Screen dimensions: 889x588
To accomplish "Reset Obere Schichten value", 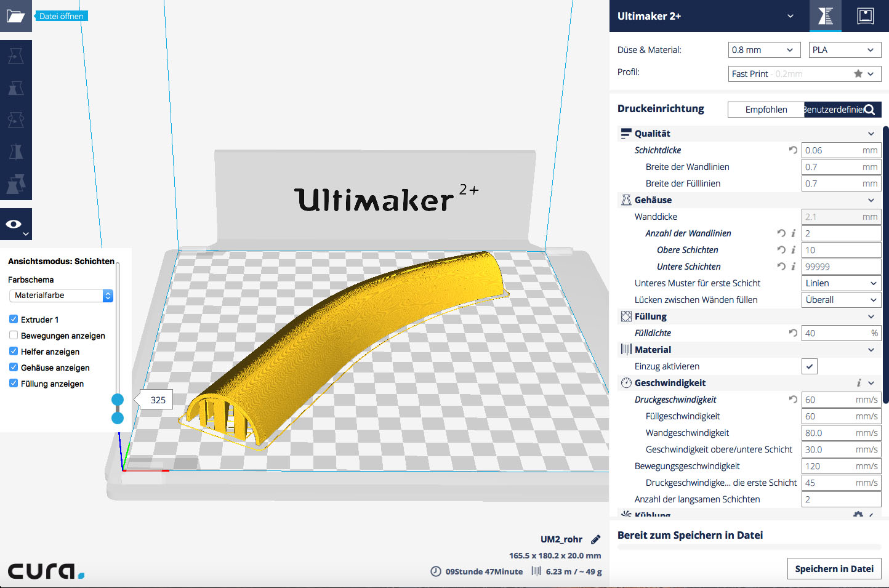I will click(x=781, y=250).
